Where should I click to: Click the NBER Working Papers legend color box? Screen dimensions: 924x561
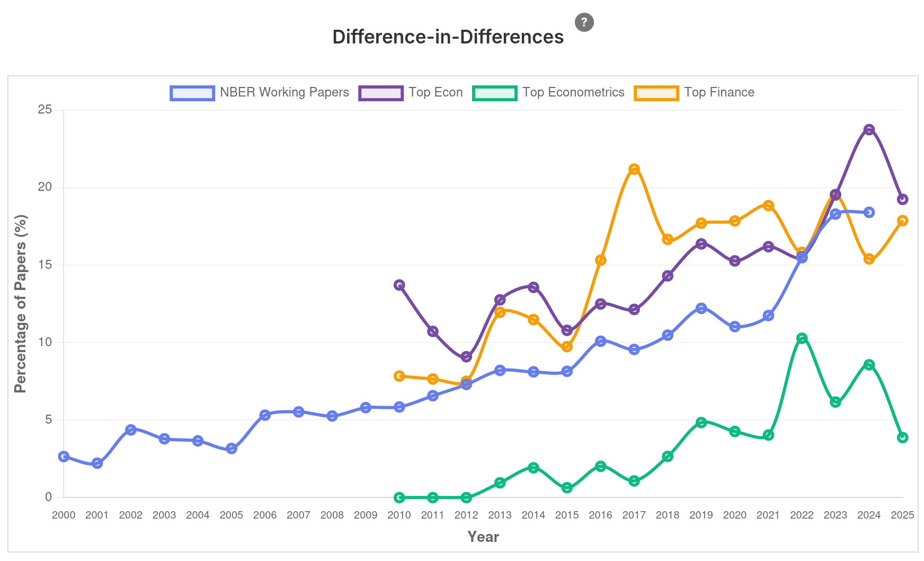pyautogui.click(x=192, y=93)
